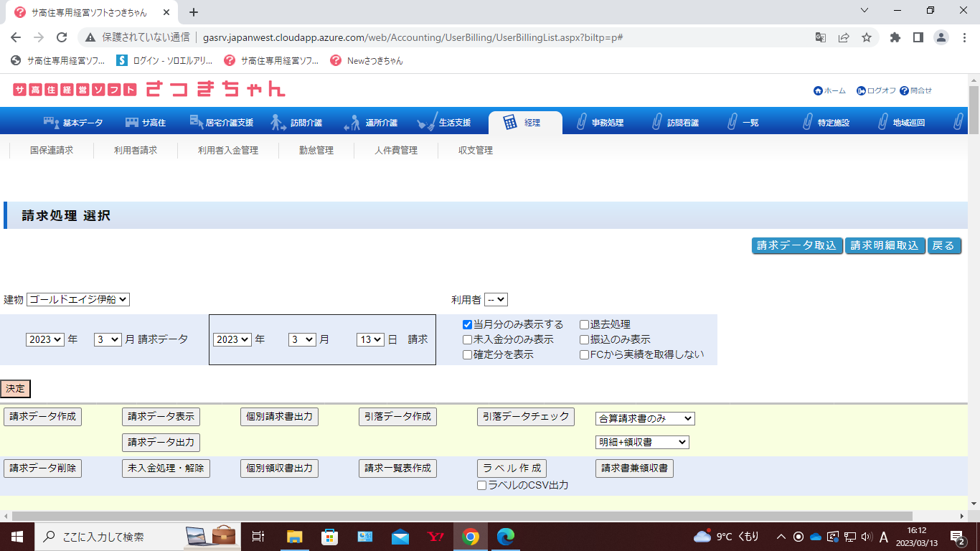Click the 問合せ help icon
This screenshot has width=980, height=551.
[x=904, y=91]
